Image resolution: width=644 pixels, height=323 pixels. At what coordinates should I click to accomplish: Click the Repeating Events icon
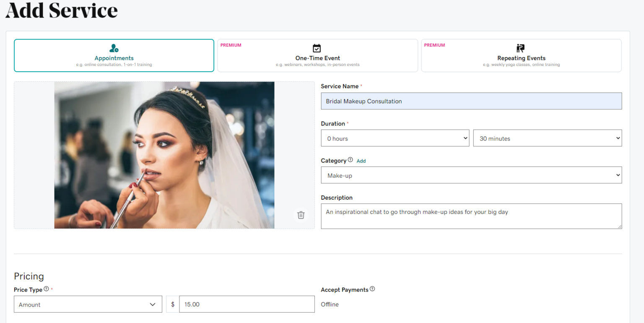tap(521, 48)
